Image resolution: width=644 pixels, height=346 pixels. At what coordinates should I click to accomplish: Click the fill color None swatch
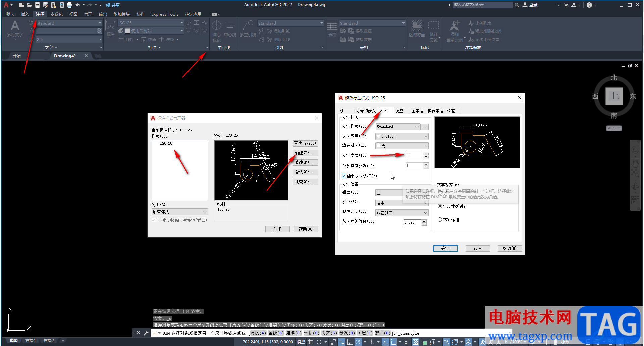tap(379, 146)
